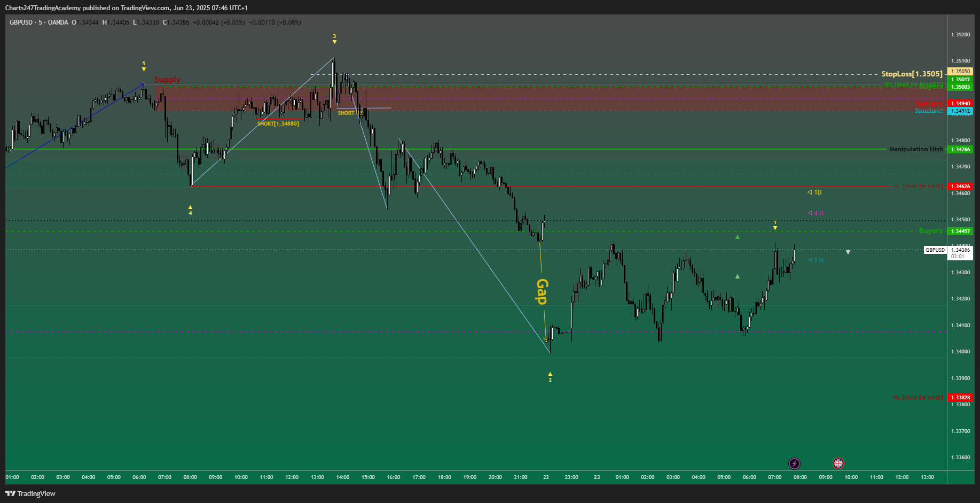Click the cyan 1.34912 price tag
980x503 pixels.
click(x=960, y=111)
